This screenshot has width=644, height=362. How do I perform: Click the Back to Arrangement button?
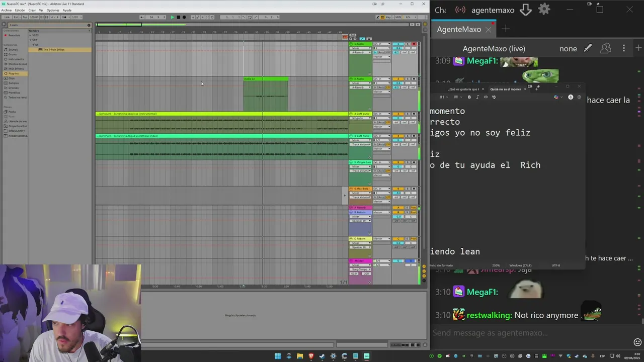[x=345, y=37]
